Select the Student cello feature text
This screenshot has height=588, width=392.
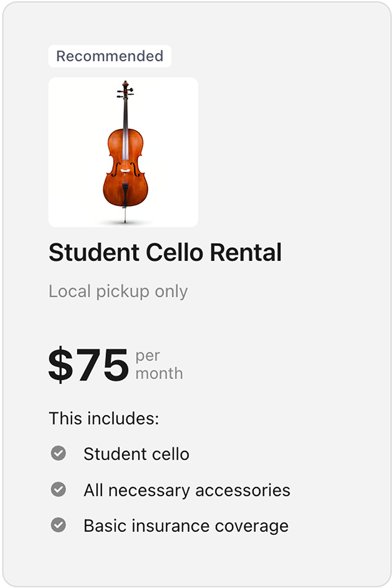136,454
